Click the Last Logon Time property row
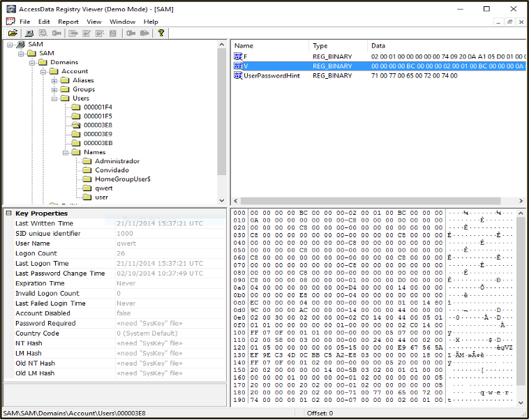Viewport: 529px width, 420px height. [x=115, y=264]
